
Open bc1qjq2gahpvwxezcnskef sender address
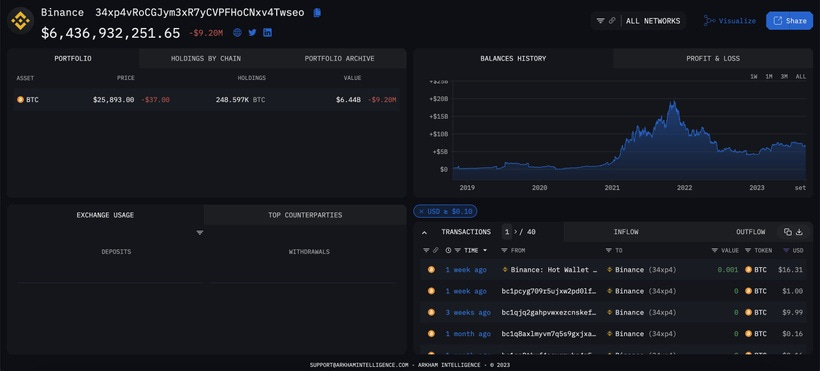(x=549, y=312)
